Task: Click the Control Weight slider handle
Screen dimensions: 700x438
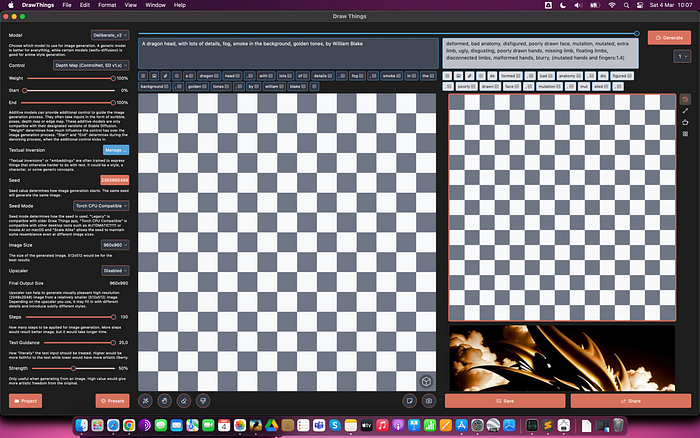Action: click(113, 78)
